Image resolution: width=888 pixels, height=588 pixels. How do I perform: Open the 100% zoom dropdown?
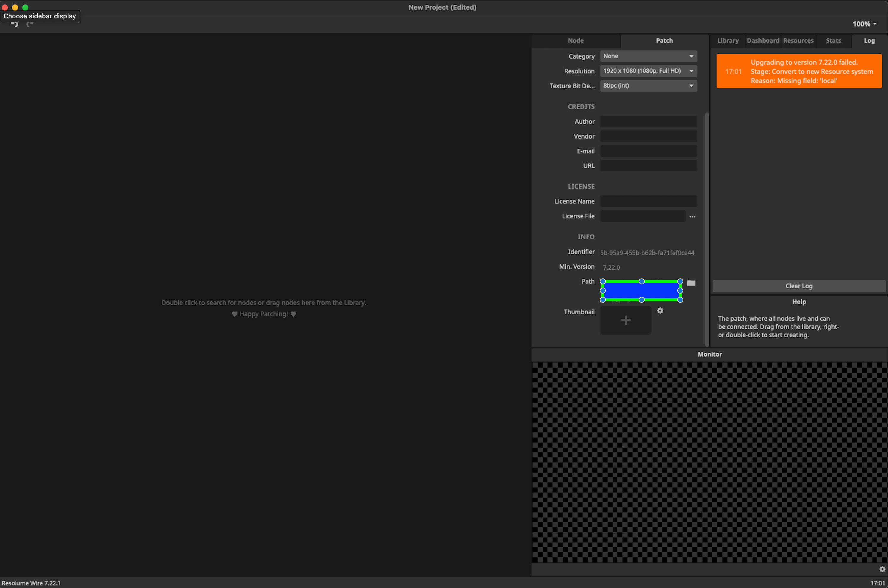click(864, 24)
